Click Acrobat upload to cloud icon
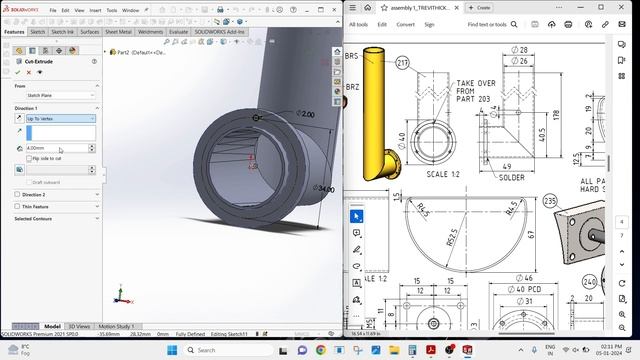The height and width of the screenshot is (360, 640). coord(551,24)
